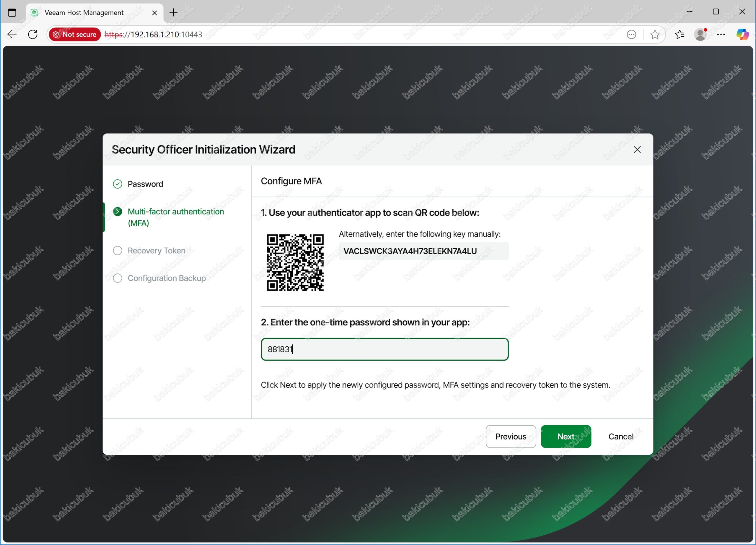Image resolution: width=756 pixels, height=545 pixels.
Task: Click the Previous button
Action: pyautogui.click(x=511, y=436)
